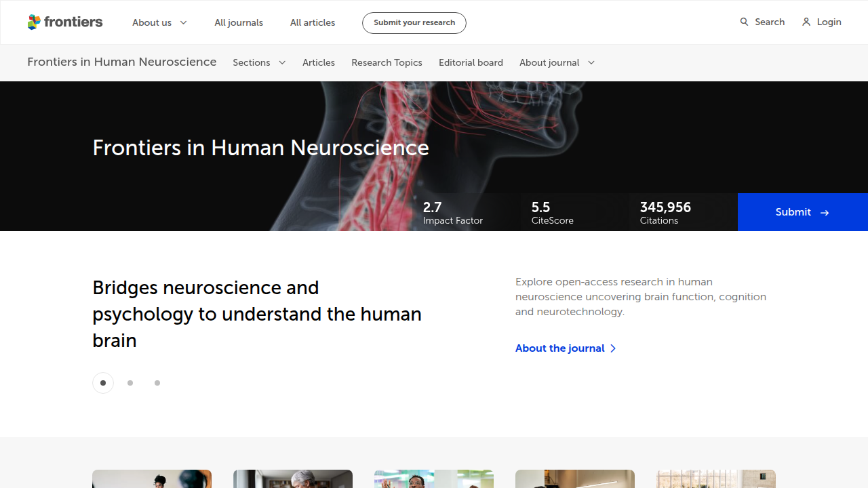Click the Search label in the header

(x=770, y=22)
